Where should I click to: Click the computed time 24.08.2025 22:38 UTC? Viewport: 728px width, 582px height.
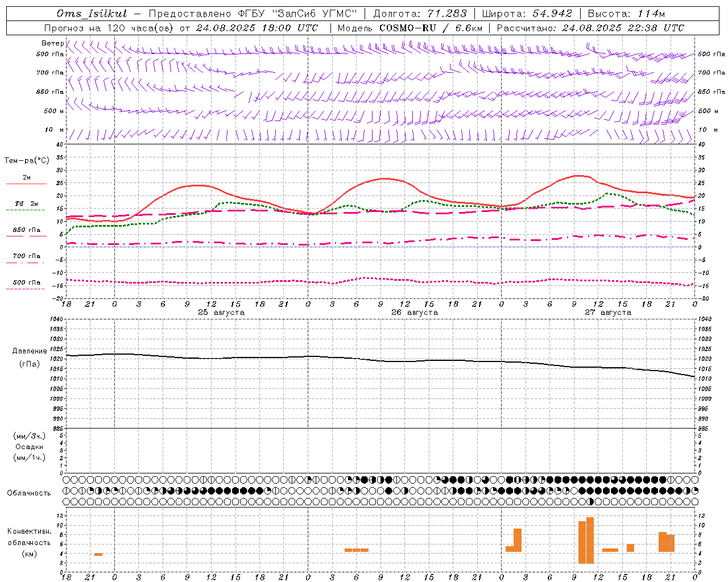pyautogui.click(x=623, y=28)
